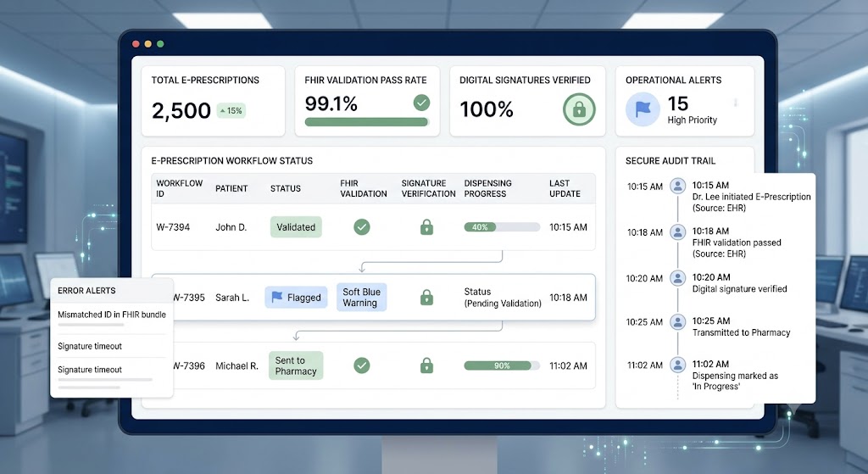
Task: Click the Validated status badge for W-7394
Action: click(x=296, y=227)
